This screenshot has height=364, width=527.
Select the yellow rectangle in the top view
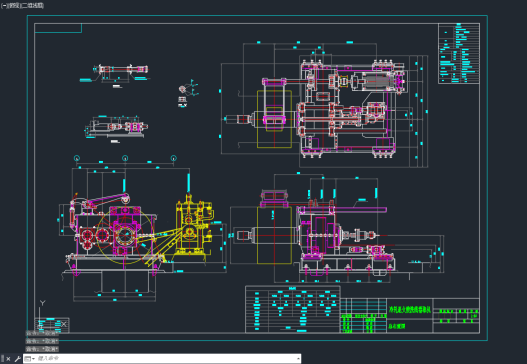pyautogui.click(x=274, y=119)
